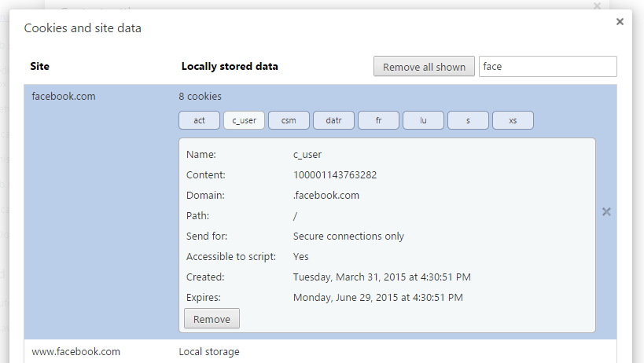Click the Path value slash
Viewport: 644px width, 363px height.
295,216
